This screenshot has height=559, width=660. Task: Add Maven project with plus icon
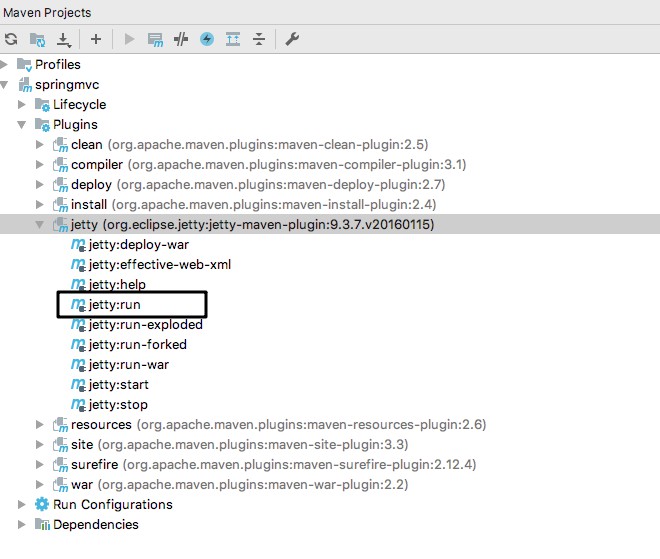[96, 39]
